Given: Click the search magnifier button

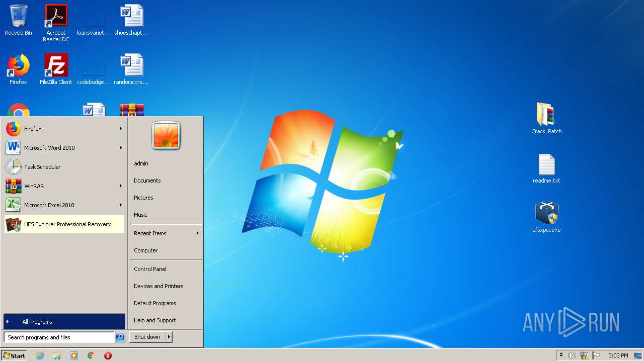Looking at the screenshot, I should tap(120, 337).
